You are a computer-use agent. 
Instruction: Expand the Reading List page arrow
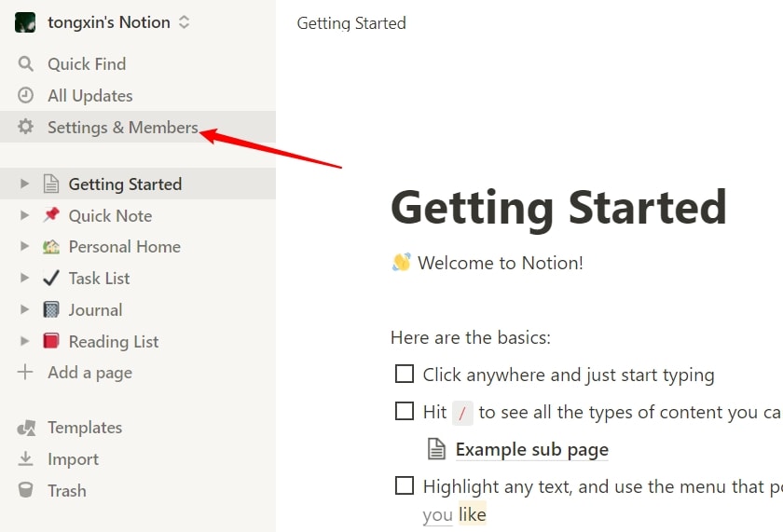point(24,341)
